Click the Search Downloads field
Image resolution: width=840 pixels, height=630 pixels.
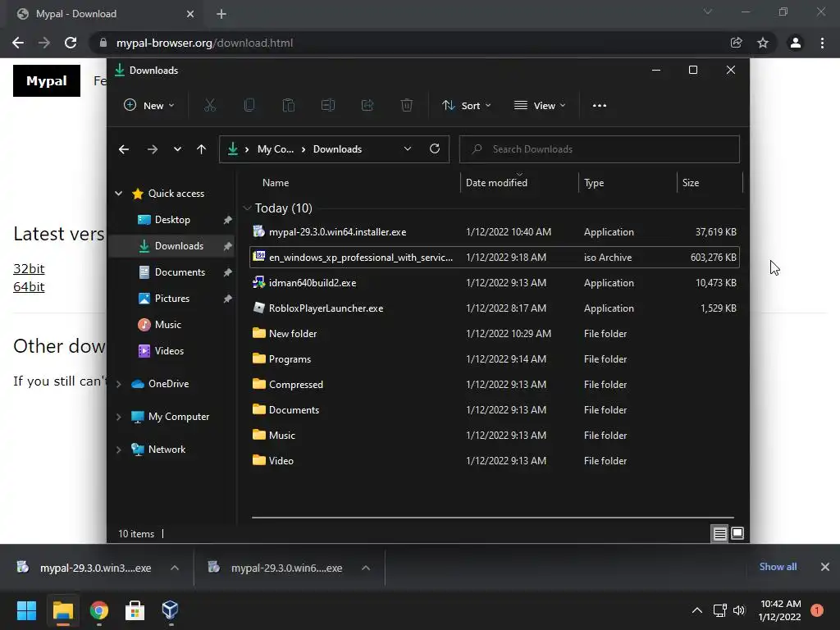click(599, 149)
